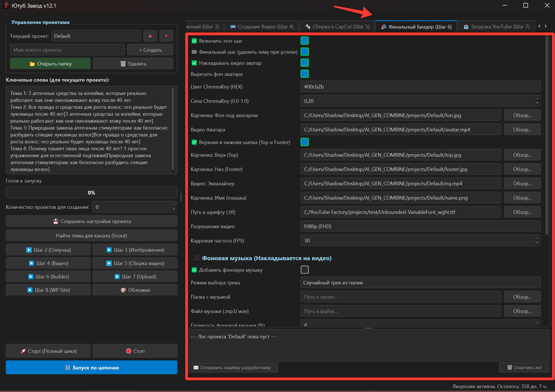Click Найти темы для канала (Scout)
Image resolution: width=555 pixels, height=392 pixels.
[91, 236]
